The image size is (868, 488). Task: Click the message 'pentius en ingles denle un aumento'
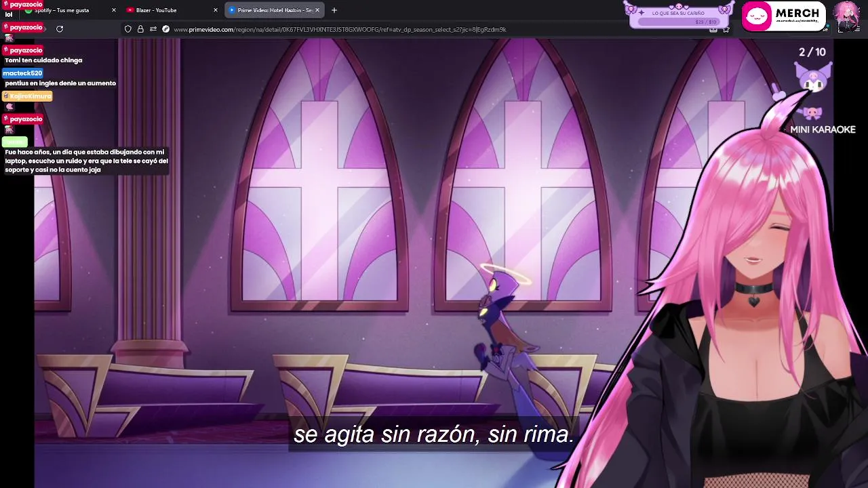[x=60, y=83]
